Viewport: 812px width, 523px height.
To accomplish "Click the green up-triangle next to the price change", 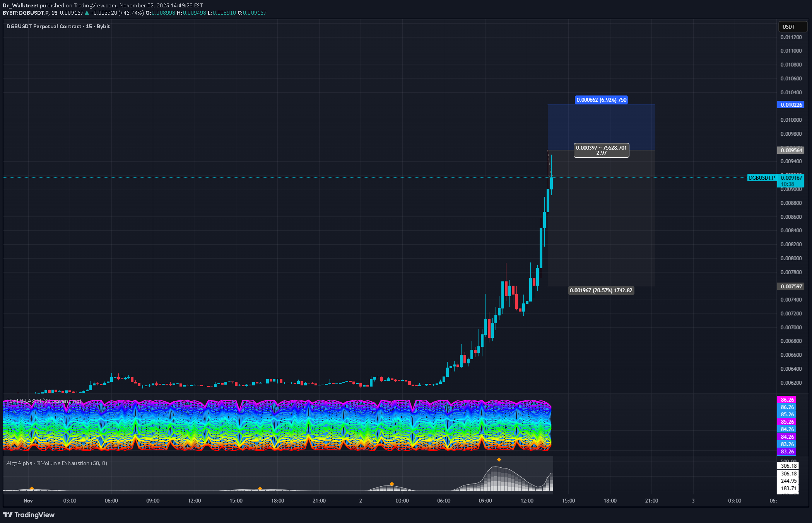I will [87, 13].
